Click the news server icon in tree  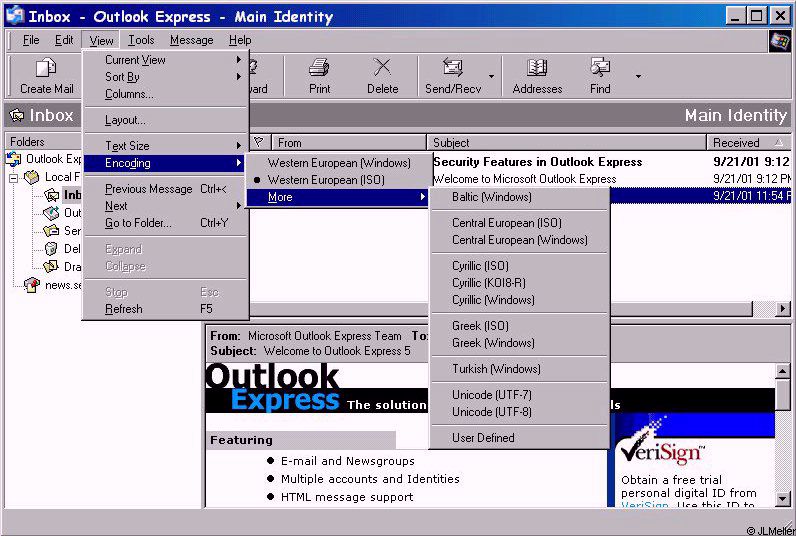pyautogui.click(x=32, y=285)
